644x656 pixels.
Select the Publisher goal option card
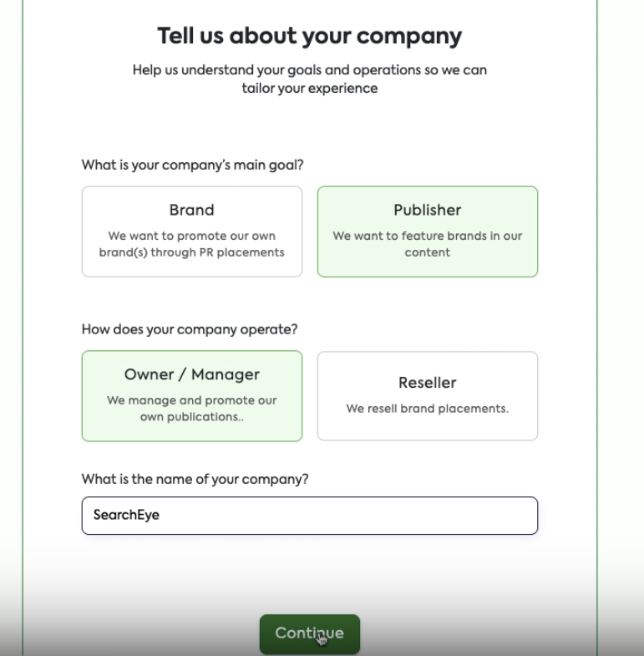point(427,231)
